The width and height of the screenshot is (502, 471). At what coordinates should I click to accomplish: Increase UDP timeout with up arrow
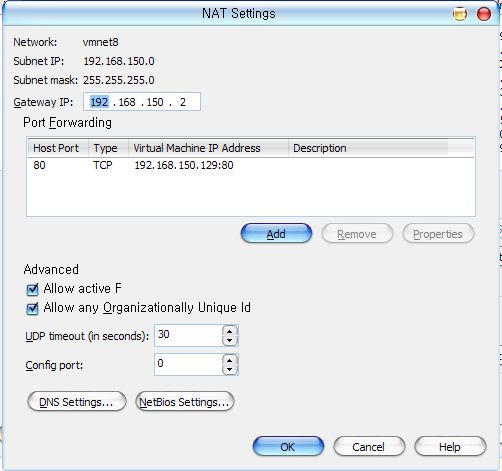(229, 331)
